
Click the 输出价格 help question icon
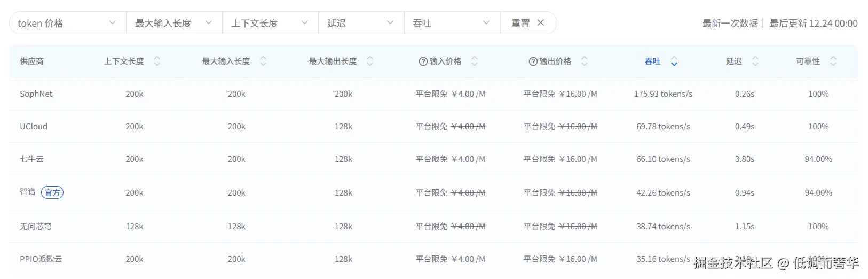[533, 61]
